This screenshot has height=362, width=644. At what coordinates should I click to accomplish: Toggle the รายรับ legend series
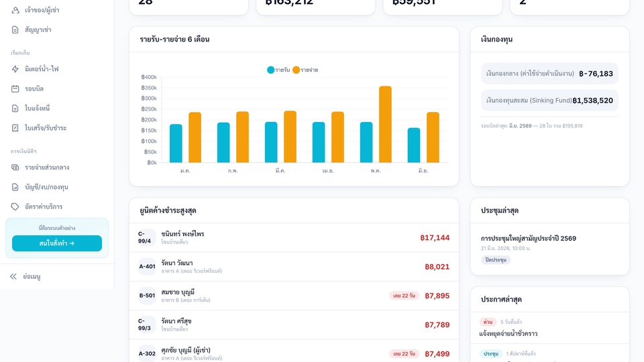point(278,70)
